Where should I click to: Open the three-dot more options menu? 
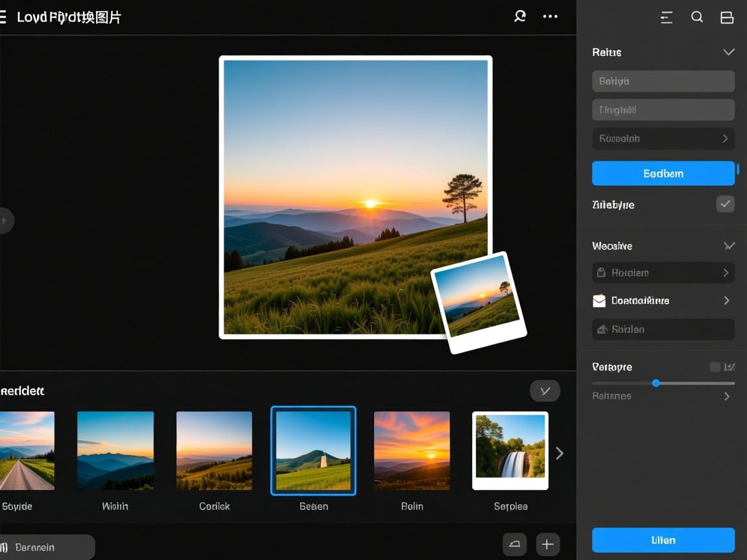(x=550, y=17)
